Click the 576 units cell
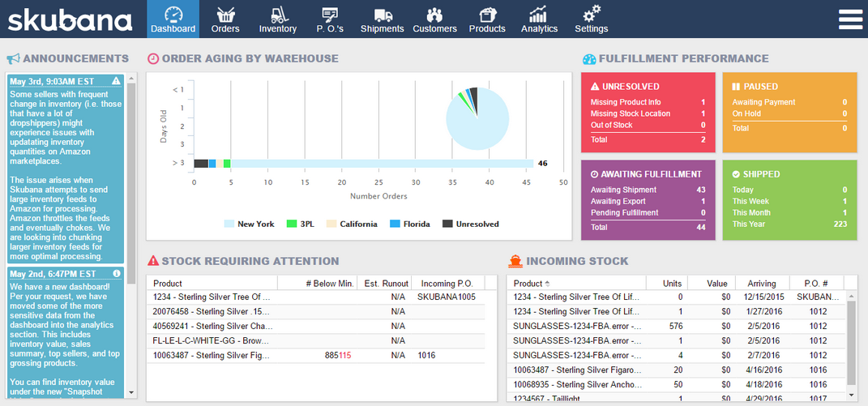Screen dimensions: 868x406 tap(675, 327)
